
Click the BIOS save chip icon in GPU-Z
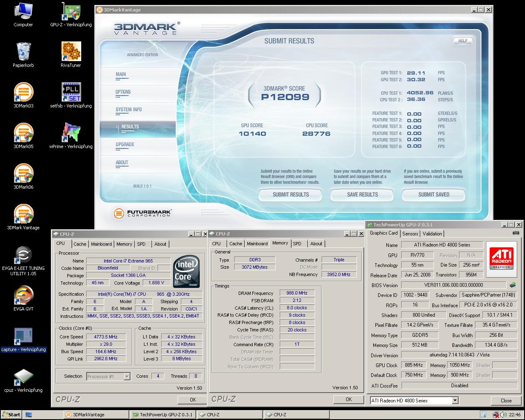pyautogui.click(x=513, y=285)
